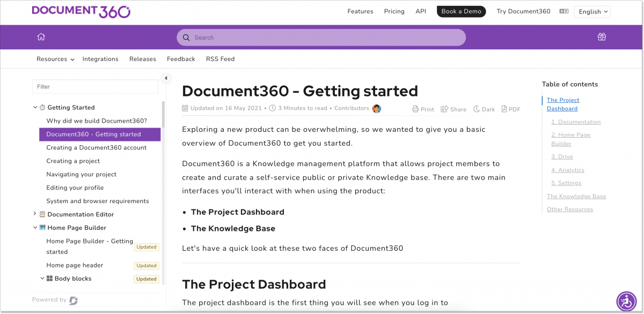Click the home icon in purple bar

(41, 37)
